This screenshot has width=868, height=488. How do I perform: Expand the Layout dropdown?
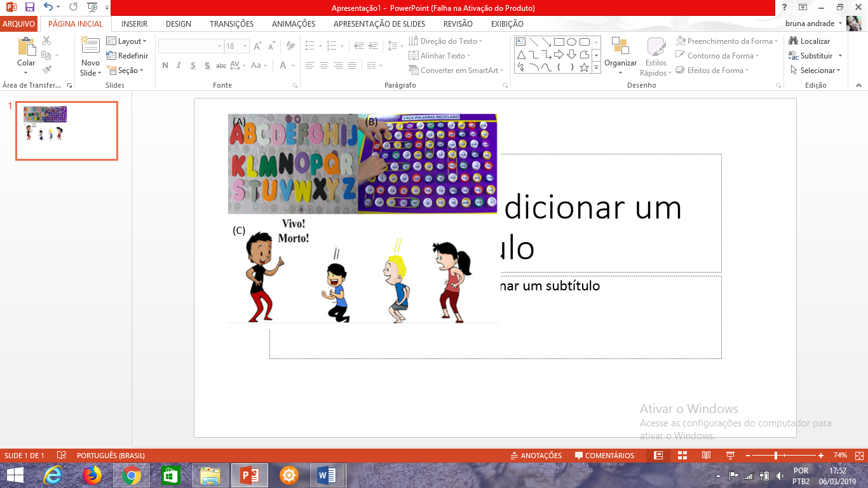127,41
